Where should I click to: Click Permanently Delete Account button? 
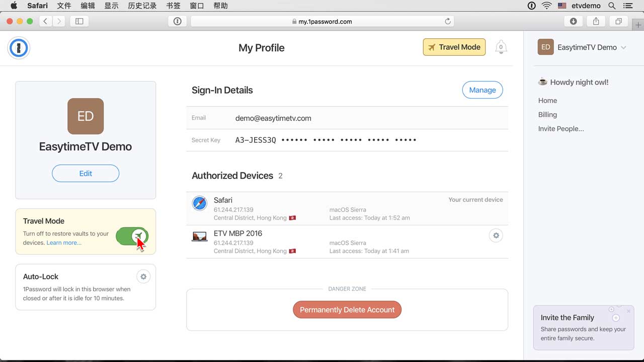(x=347, y=310)
